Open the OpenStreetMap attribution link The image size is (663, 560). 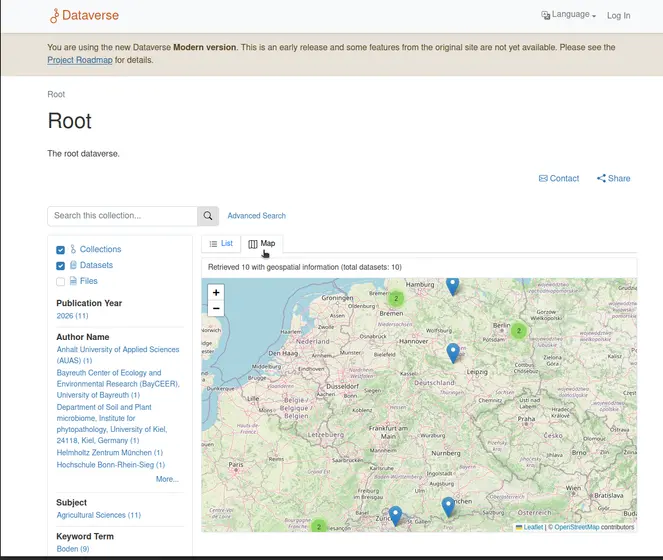coord(577,527)
